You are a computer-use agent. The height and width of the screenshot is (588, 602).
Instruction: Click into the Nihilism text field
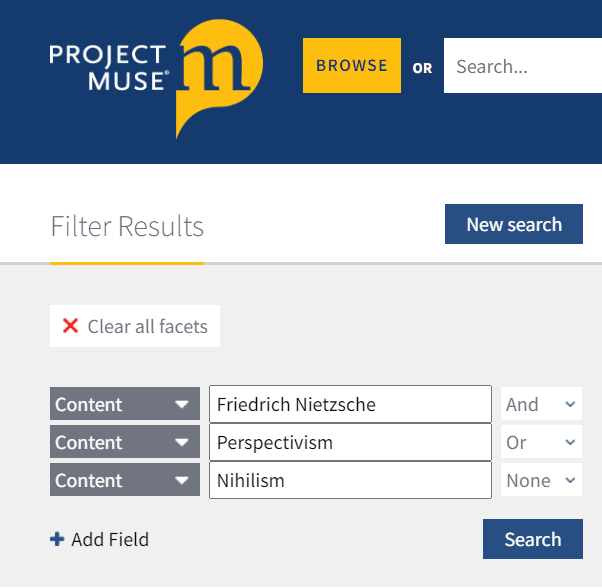coord(350,480)
